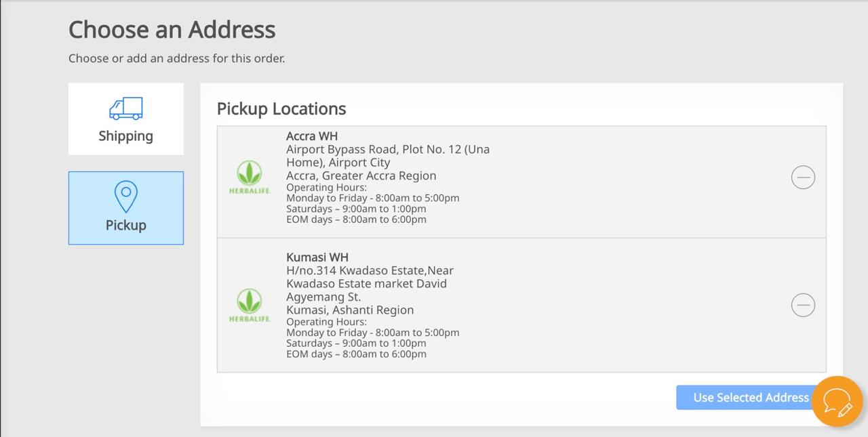Viewport: 868px width, 437px height.
Task: Click the Herbalife logo beside Accra WH
Action: pyautogui.click(x=250, y=178)
